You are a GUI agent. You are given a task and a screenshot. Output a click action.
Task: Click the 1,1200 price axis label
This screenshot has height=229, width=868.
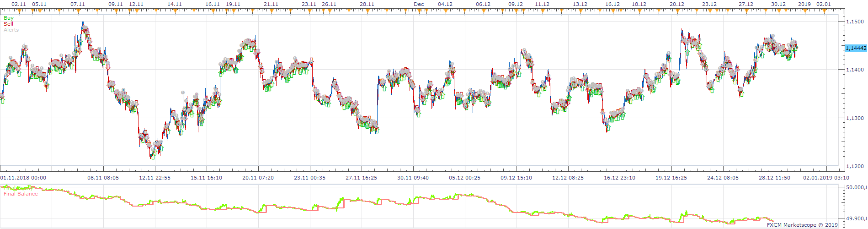point(855,166)
